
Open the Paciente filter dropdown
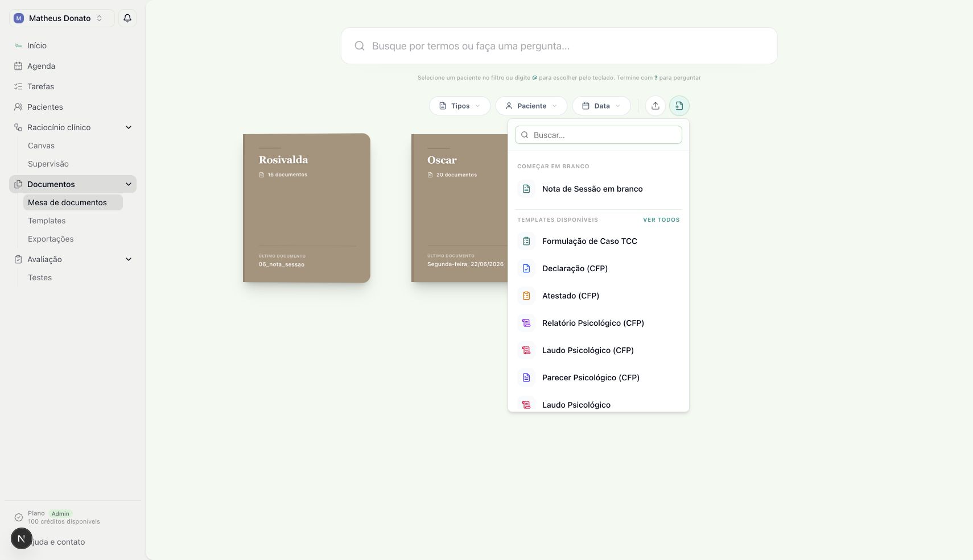[531, 106]
